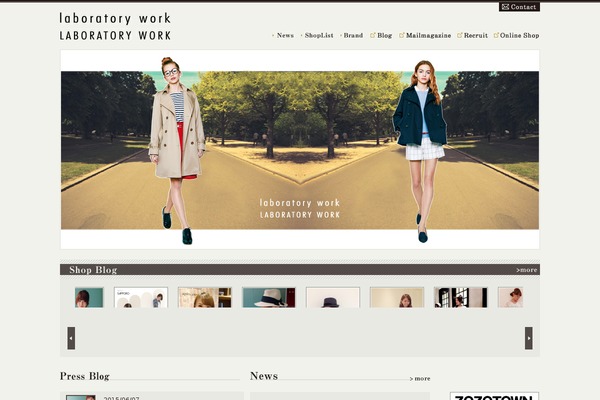Open the News menu item
This screenshot has height=400, width=600.
[285, 35]
